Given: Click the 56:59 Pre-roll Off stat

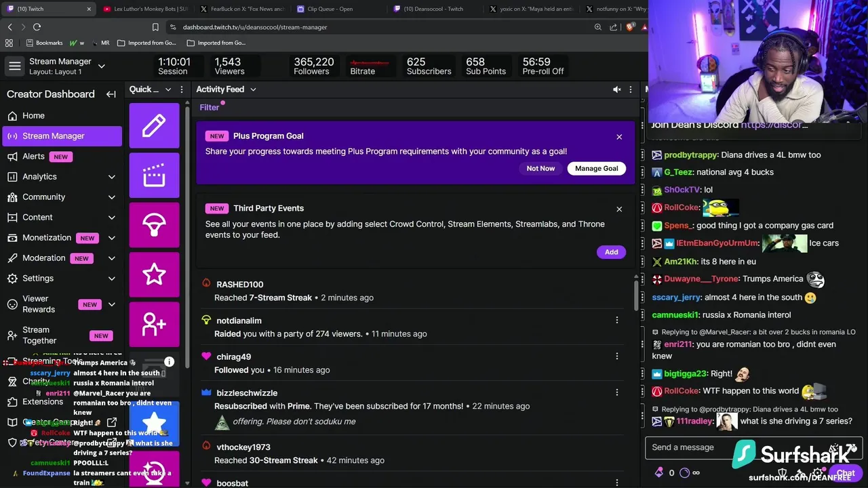Looking at the screenshot, I should (542, 66).
